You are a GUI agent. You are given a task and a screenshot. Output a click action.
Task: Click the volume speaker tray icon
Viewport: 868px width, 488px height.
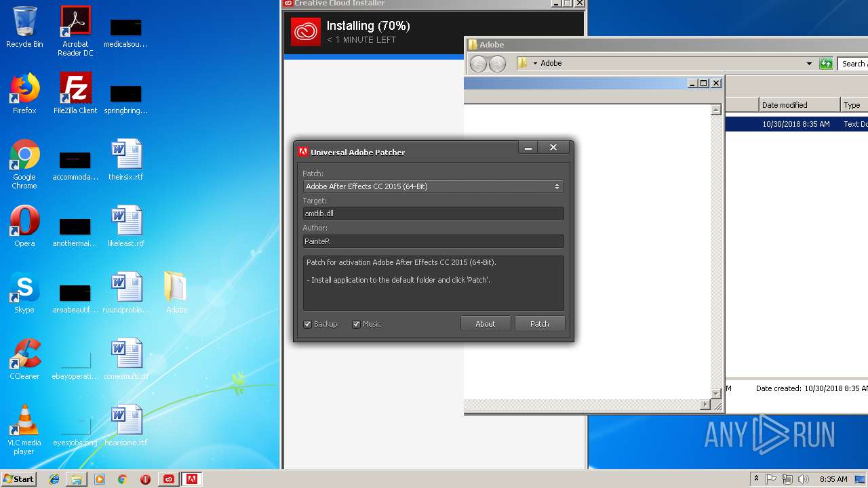click(804, 479)
